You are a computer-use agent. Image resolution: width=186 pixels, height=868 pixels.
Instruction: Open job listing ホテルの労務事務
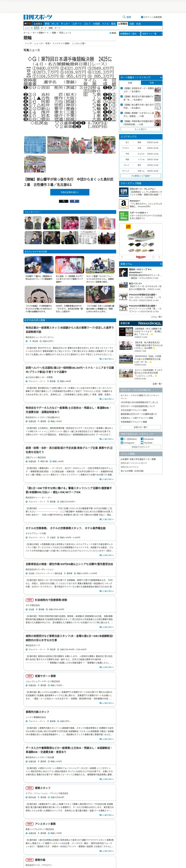pos(65,528)
